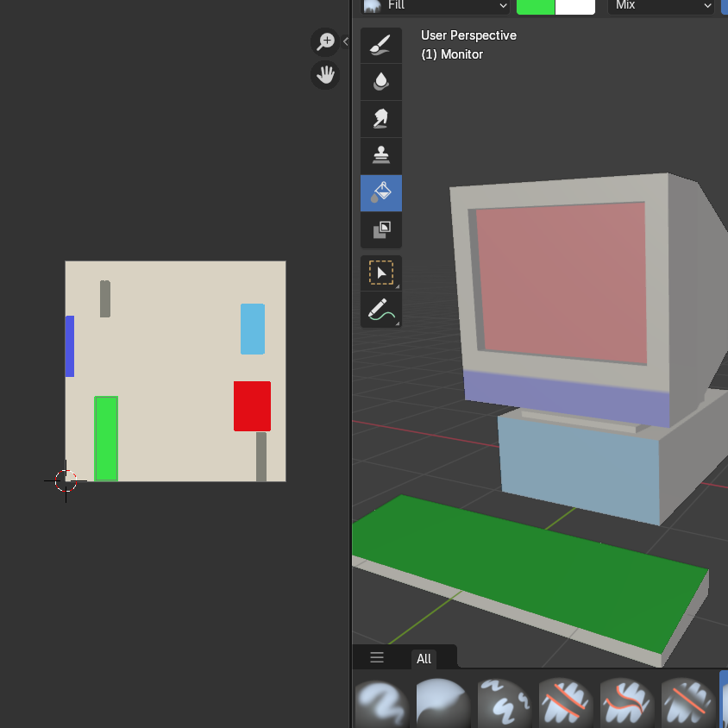Open the Fill brush dropdown
This screenshot has width=728, height=728.
pos(435,6)
